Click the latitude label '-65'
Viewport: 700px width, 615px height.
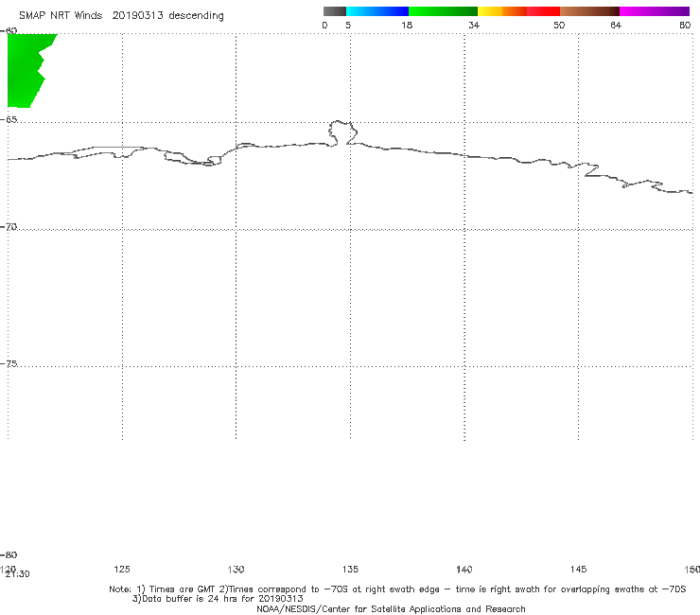[9, 120]
